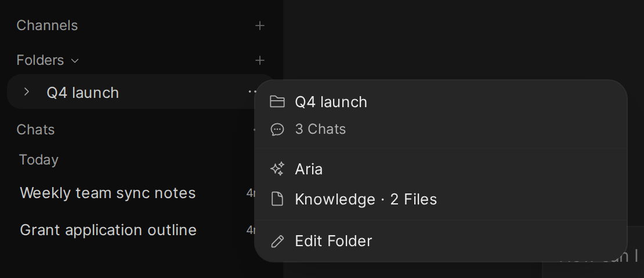
Task: Click the Folders section label
Action: (x=40, y=60)
